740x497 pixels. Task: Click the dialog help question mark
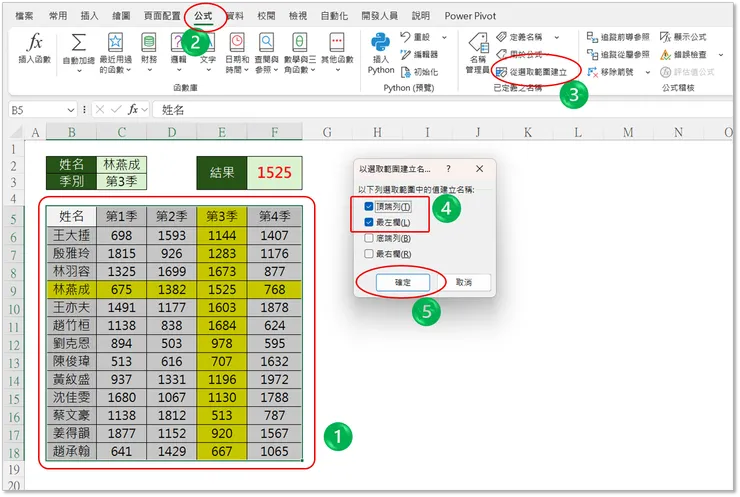[448, 168]
